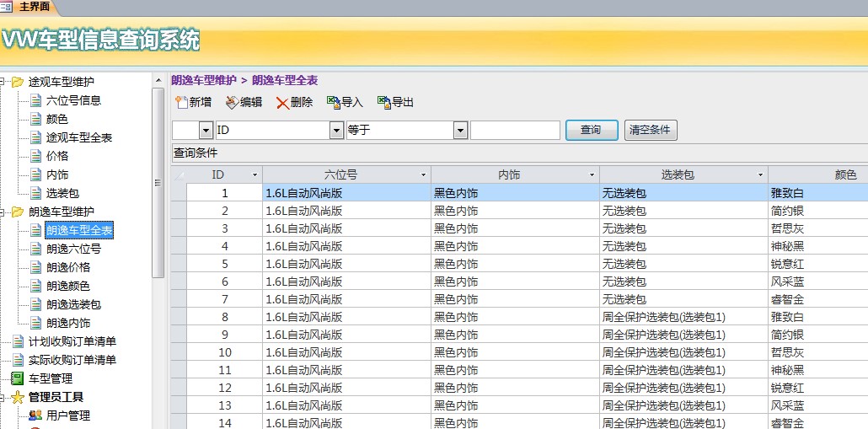Select 用户管理 in the tree
The width and height of the screenshot is (868, 429).
tap(68, 416)
